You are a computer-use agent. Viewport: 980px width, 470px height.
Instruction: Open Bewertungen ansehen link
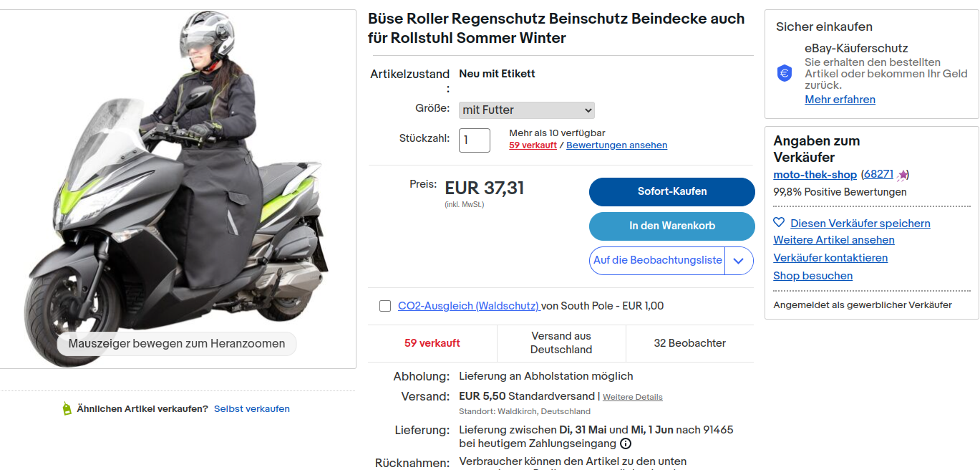click(x=616, y=145)
